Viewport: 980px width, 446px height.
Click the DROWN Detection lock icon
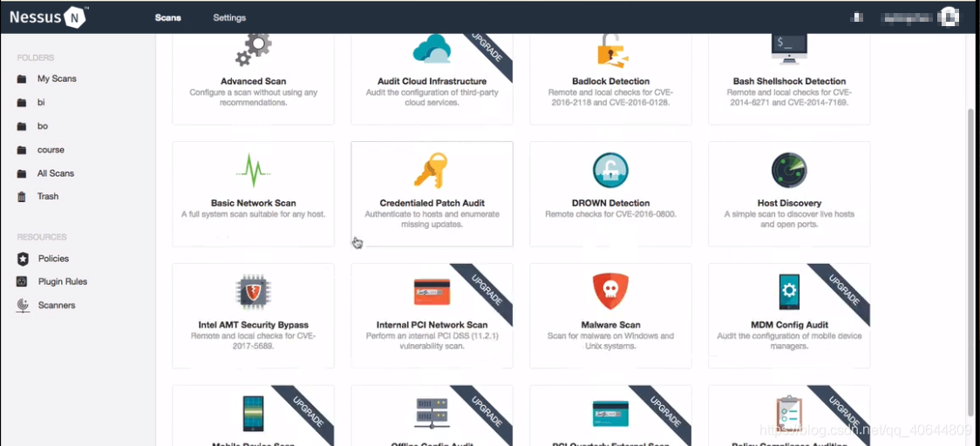610,170
